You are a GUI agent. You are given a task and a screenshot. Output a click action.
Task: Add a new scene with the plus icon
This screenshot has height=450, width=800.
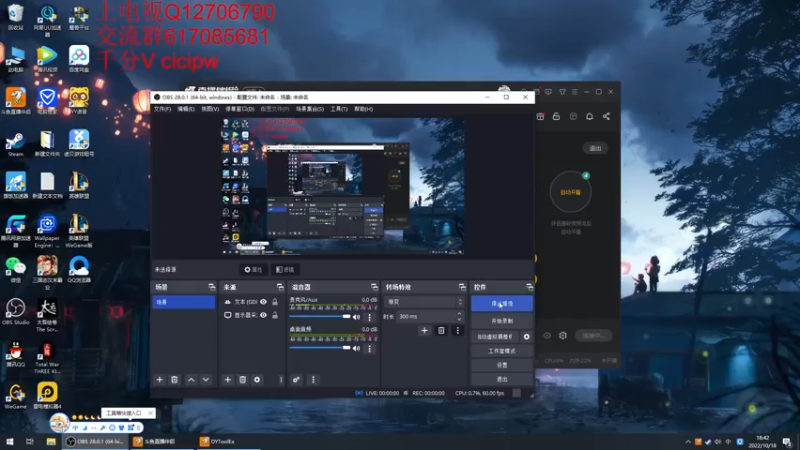tap(160, 380)
